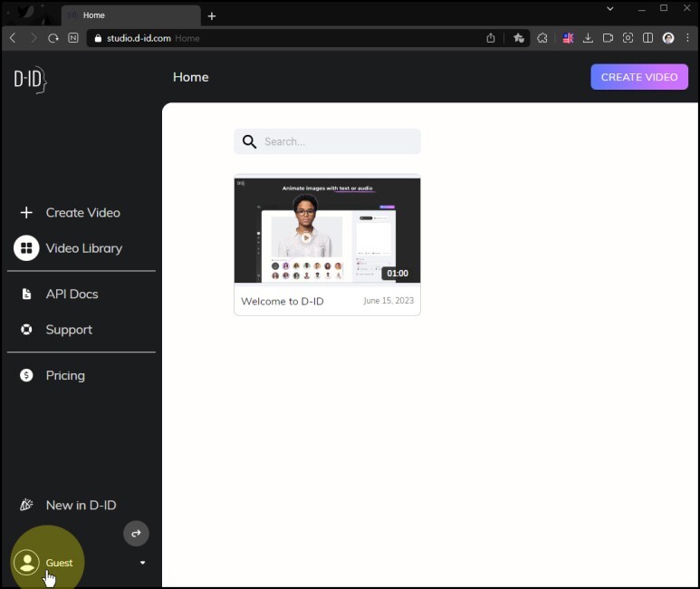
Task: Go back with browser back arrow
Action: [x=13, y=38]
